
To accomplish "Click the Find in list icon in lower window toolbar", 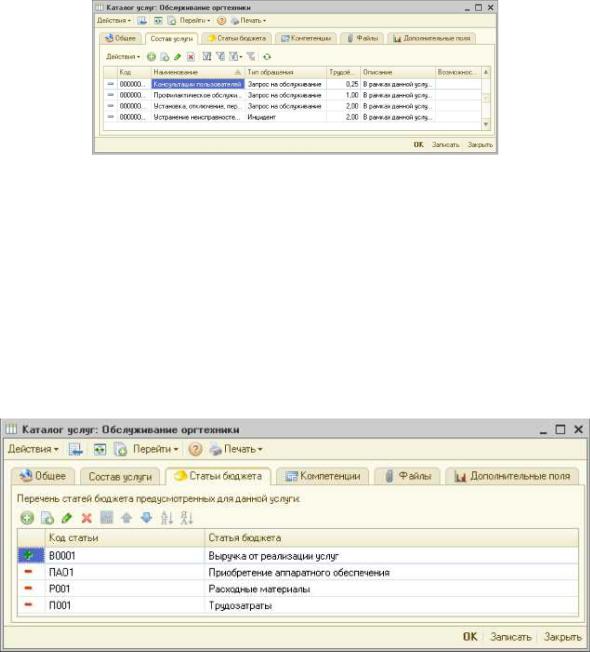I will tap(76, 449).
